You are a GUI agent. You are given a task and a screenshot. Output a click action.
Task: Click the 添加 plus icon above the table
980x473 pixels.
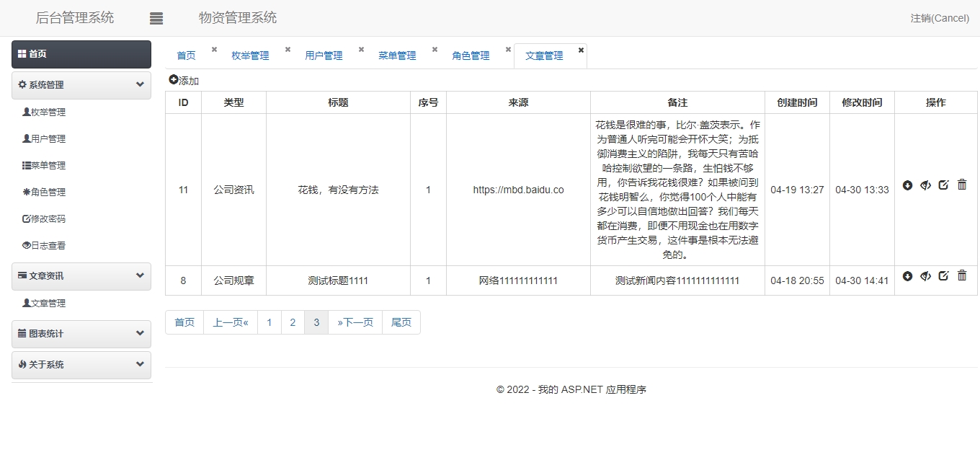pos(173,80)
